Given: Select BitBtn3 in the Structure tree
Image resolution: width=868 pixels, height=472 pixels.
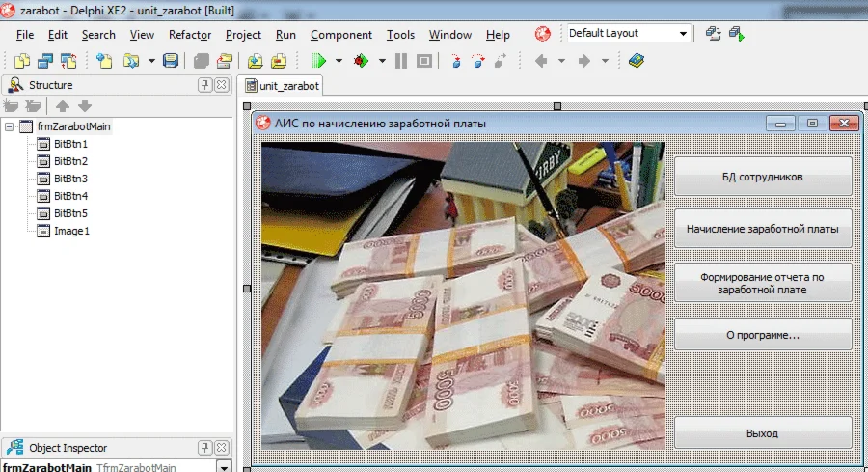Looking at the screenshot, I should point(70,179).
